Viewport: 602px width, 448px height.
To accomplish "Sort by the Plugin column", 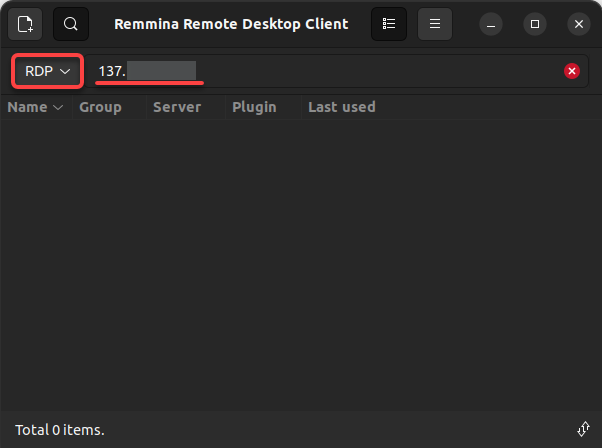I will click(263, 107).
